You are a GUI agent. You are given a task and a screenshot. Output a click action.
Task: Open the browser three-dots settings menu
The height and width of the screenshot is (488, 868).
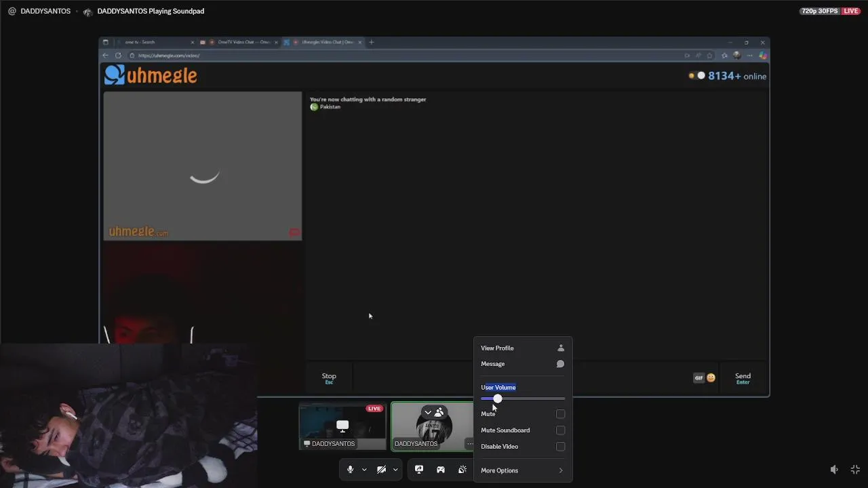pos(749,56)
